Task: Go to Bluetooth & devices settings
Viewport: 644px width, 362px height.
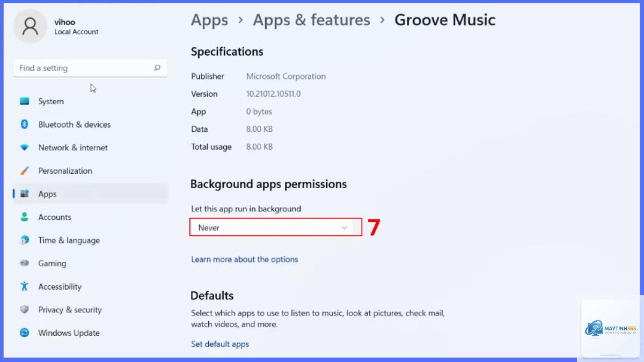Action: click(x=90, y=124)
